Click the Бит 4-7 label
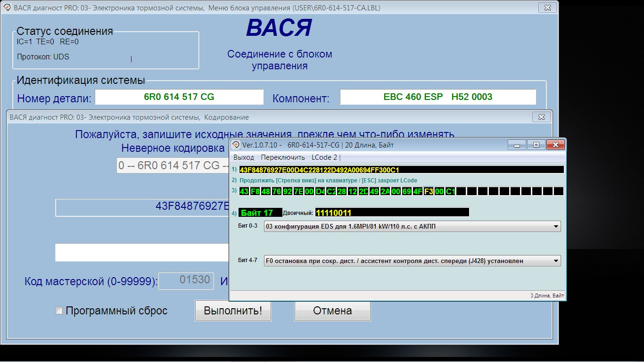 pyautogui.click(x=248, y=260)
